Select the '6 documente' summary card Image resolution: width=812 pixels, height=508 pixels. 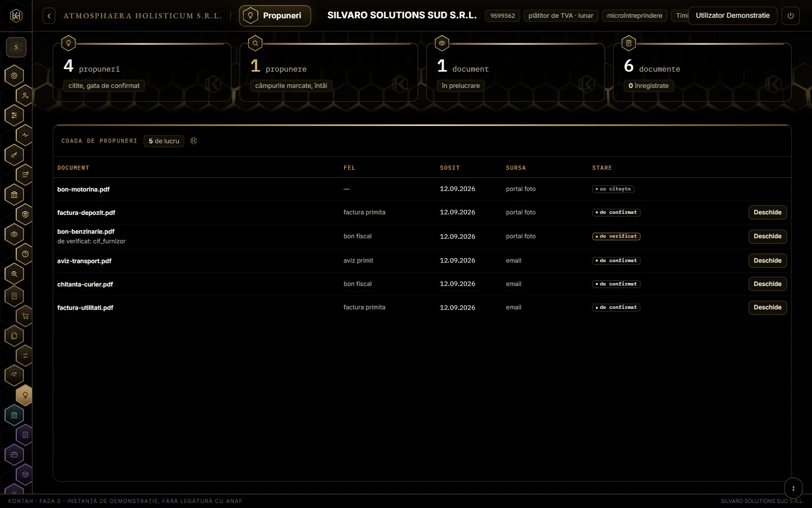pos(702,72)
